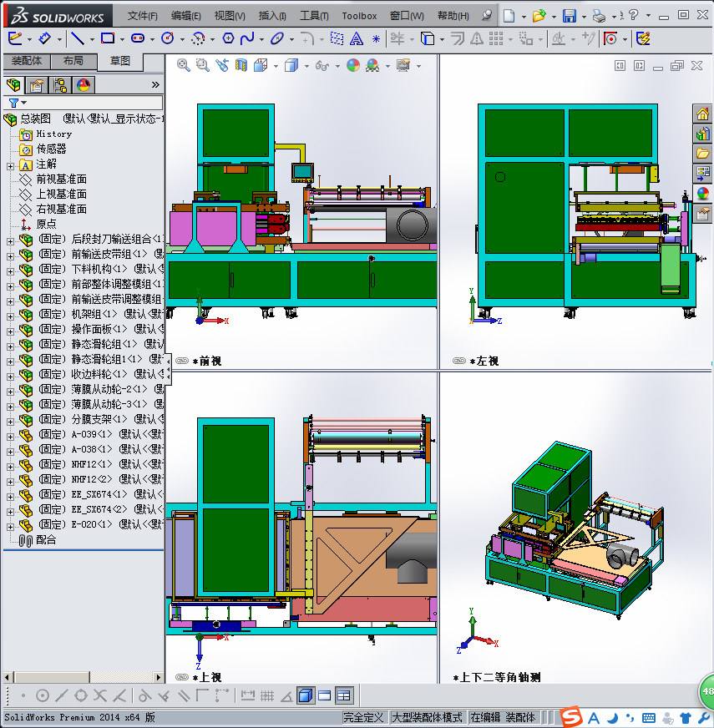Switch to the 草图 tab
Screen dimensions: 714x728
click(x=120, y=61)
